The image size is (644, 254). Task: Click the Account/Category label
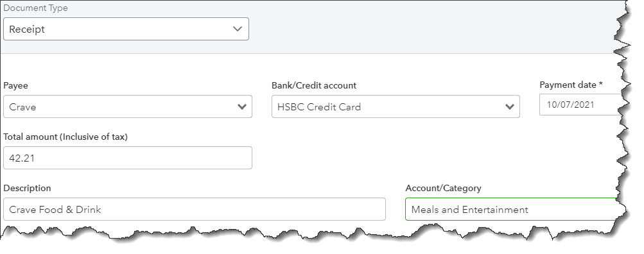(443, 189)
